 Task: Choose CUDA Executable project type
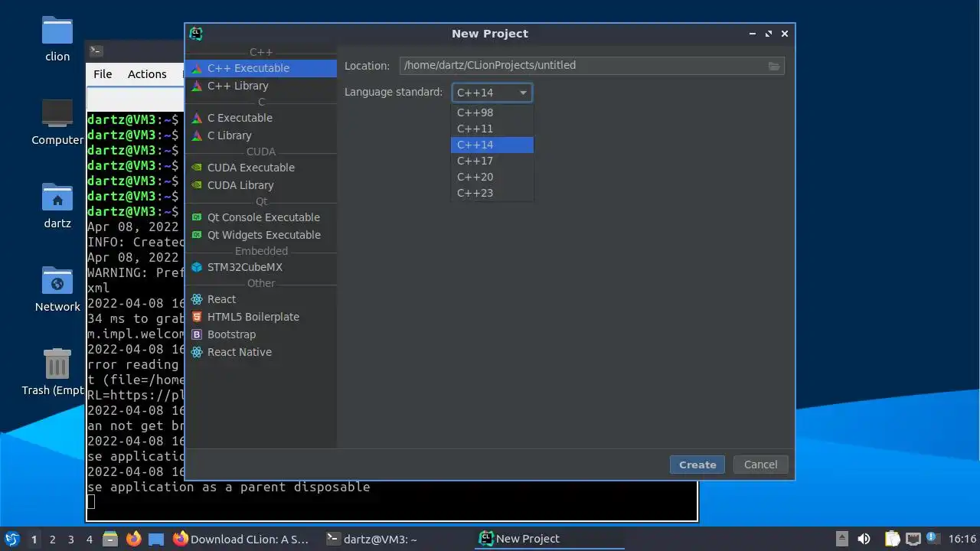(260, 168)
